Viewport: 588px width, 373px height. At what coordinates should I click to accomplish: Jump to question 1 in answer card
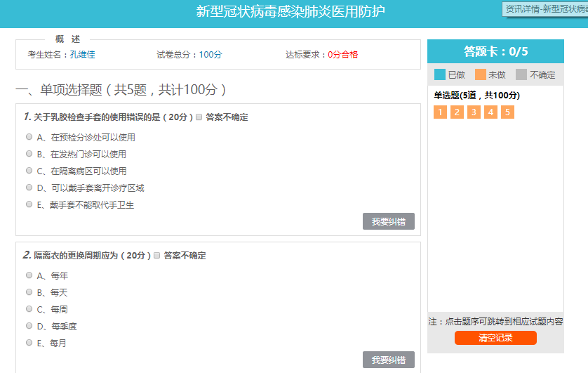pos(440,112)
